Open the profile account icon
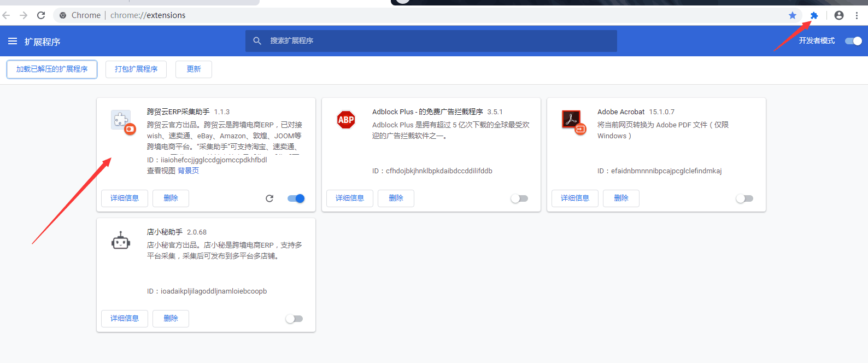The image size is (868, 363). pos(839,15)
